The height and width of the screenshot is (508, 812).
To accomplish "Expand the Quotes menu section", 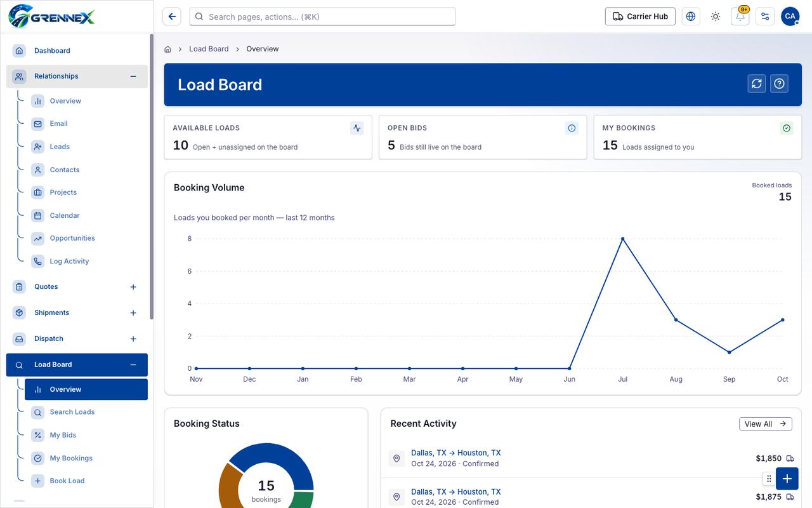I will point(133,287).
